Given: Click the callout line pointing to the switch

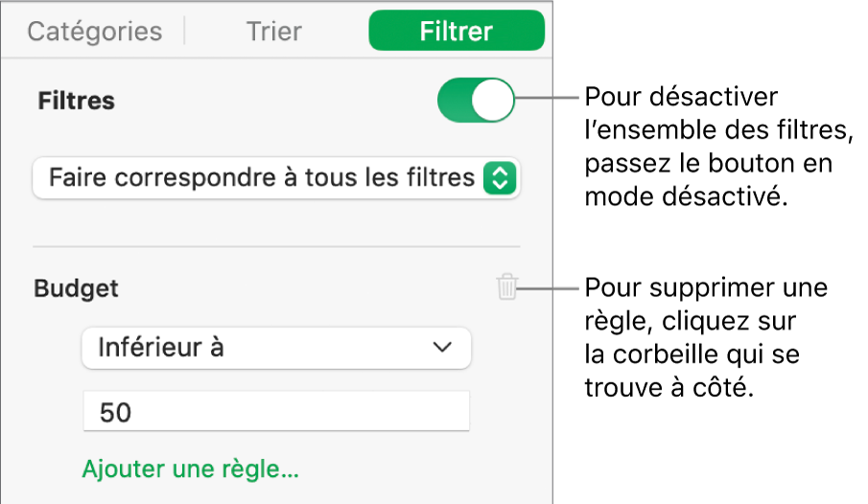Looking at the screenshot, I should point(547,98).
